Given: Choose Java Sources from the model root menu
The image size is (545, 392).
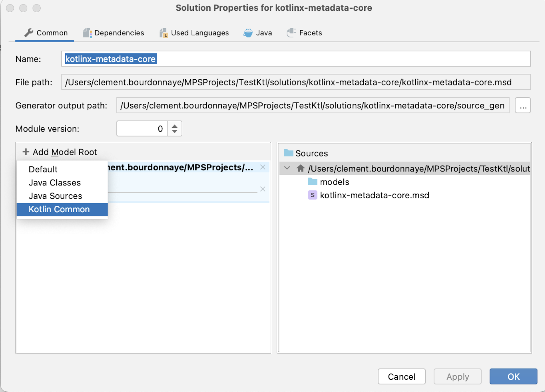Looking at the screenshot, I should pos(55,196).
